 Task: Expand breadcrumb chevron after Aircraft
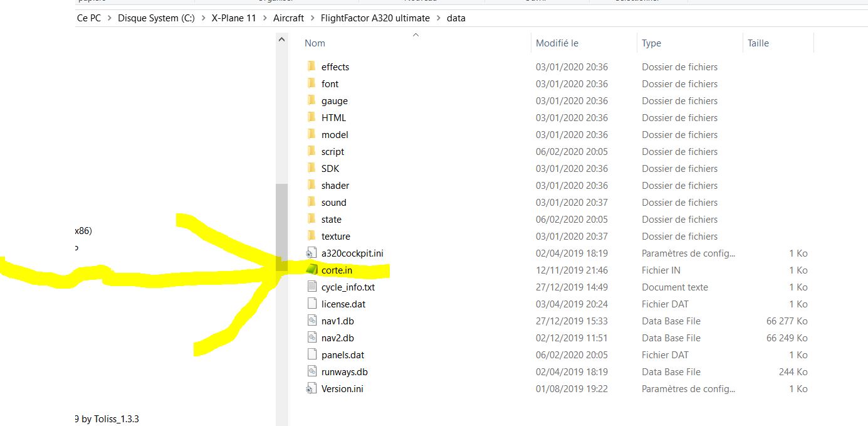pyautogui.click(x=312, y=18)
